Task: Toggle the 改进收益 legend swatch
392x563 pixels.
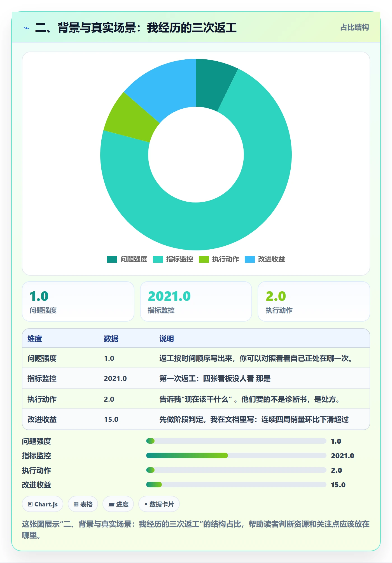Action: click(x=250, y=259)
